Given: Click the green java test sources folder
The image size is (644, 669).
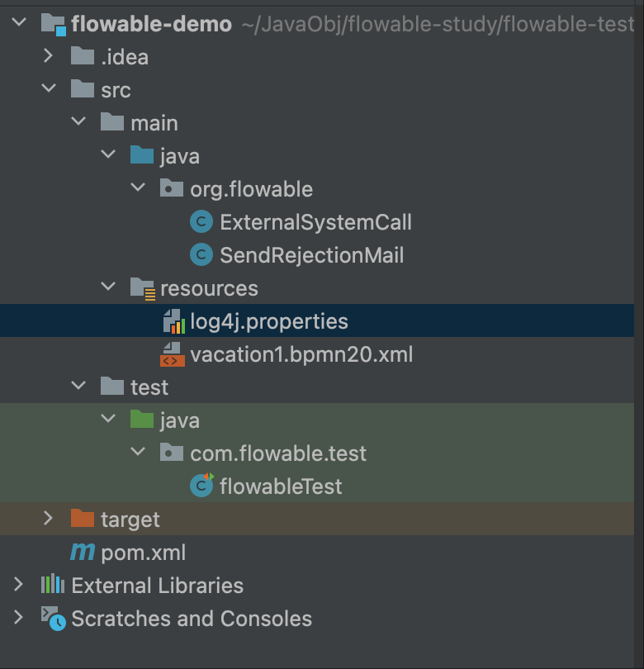Looking at the screenshot, I should coord(140,420).
